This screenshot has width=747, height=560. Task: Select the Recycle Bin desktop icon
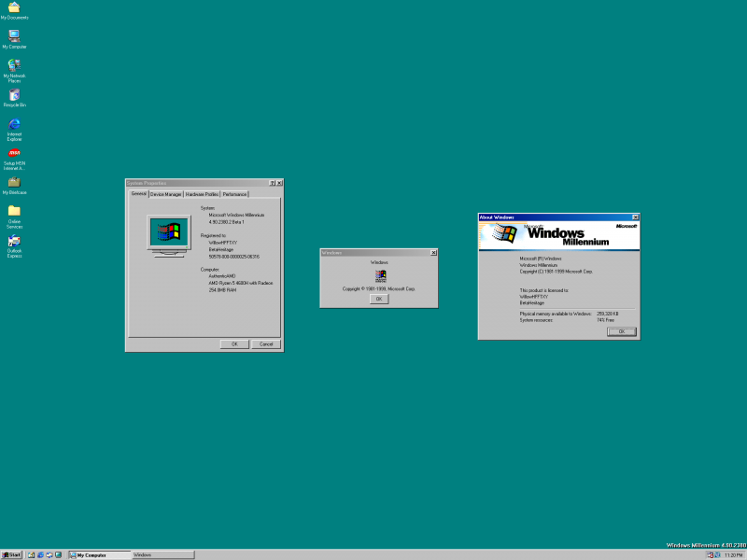(14, 98)
